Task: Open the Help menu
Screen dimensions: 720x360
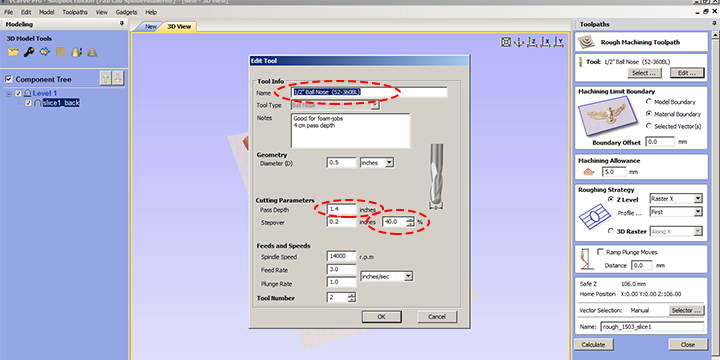Action: (151, 12)
